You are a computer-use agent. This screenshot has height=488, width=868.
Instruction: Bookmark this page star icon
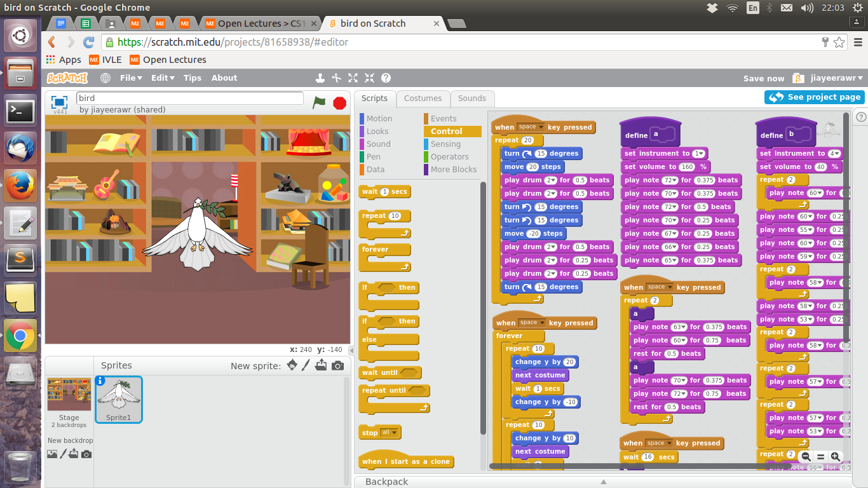point(839,42)
